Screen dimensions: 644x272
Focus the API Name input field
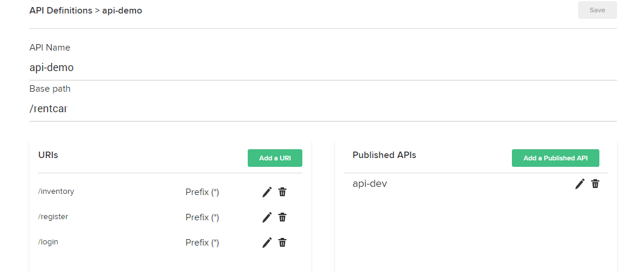pos(323,68)
